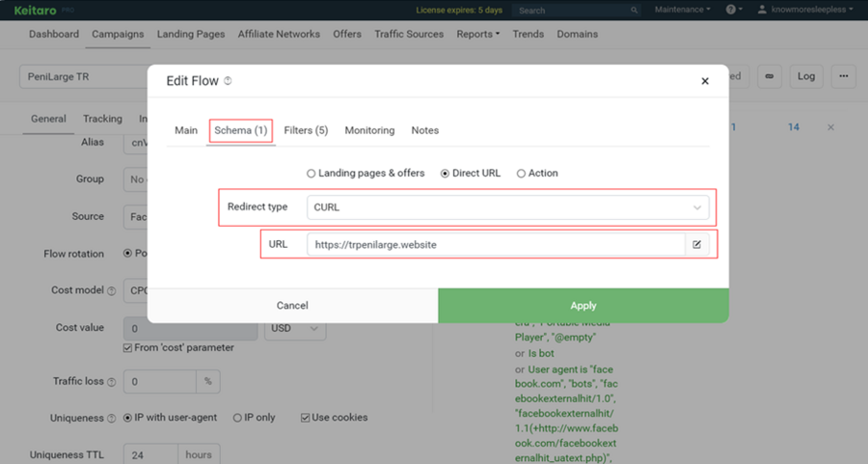Click the Uniqueness help icon

[111, 419]
